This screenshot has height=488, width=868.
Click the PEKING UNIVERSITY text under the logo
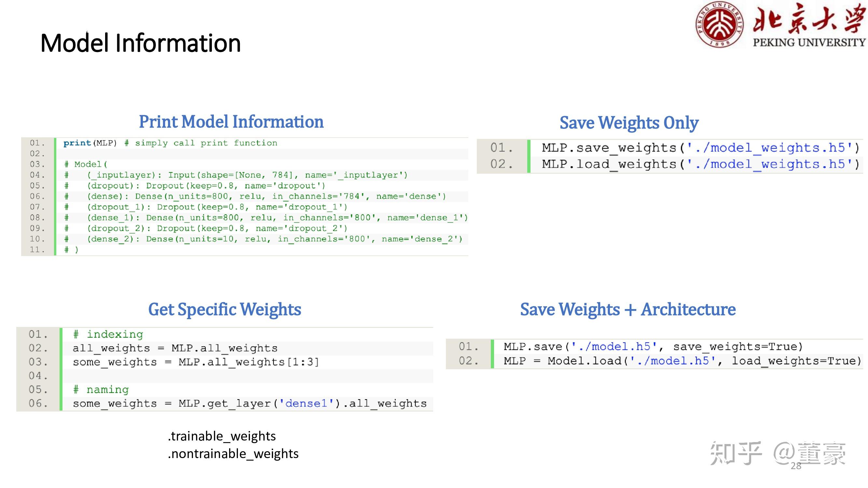pyautogui.click(x=809, y=42)
